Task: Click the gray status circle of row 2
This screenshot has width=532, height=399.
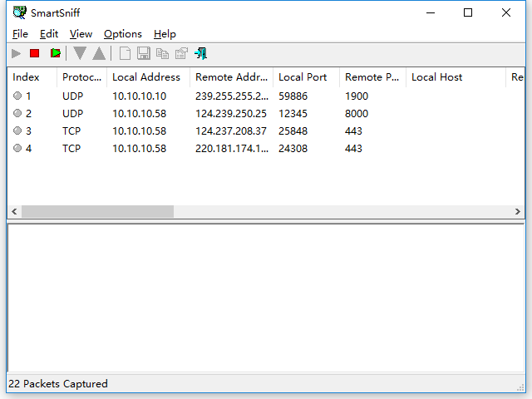Action: [17, 113]
